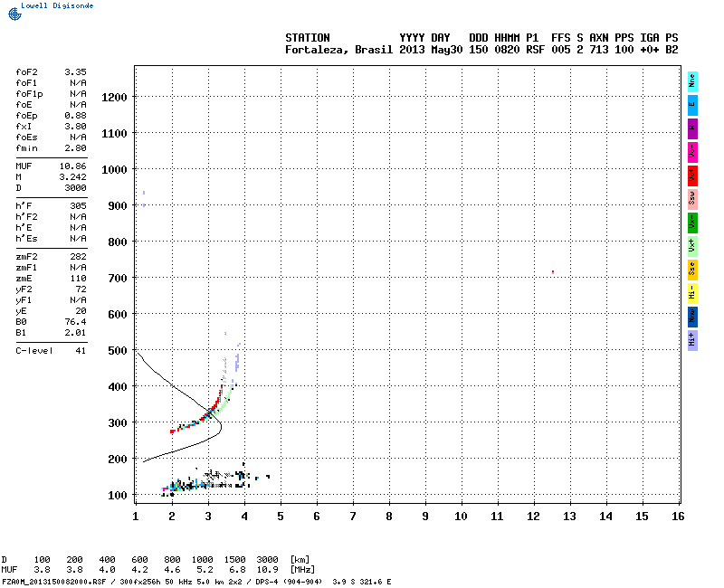Click the Lowell Digisonde globe logo icon
Image resolution: width=724 pixels, height=588 pixels.
pyautogui.click(x=14, y=14)
